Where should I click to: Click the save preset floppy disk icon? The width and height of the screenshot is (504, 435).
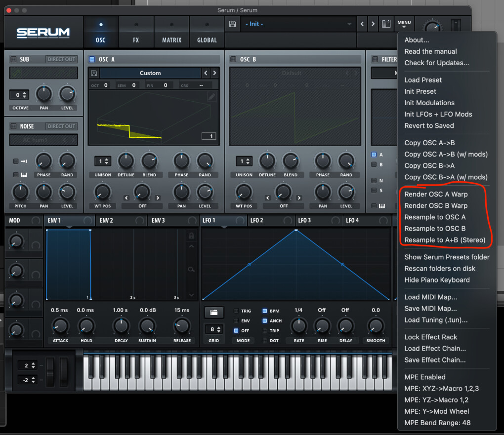point(233,24)
